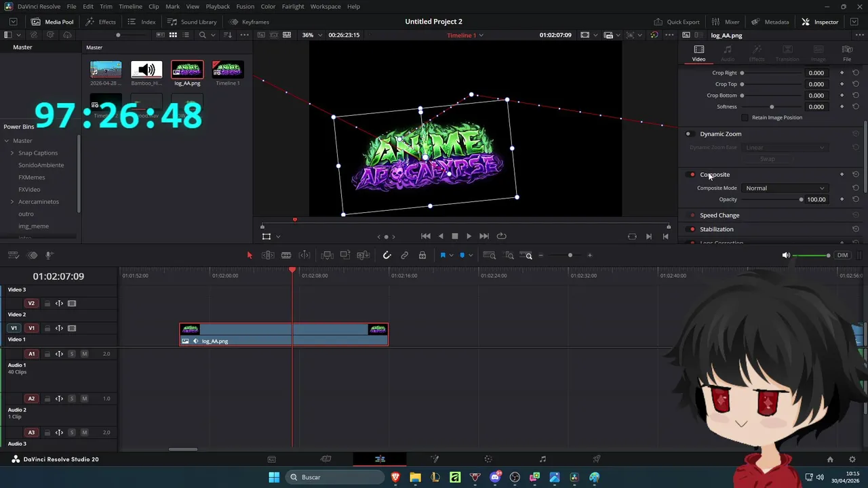
Task: Switch Inspector to Video tab
Action: [698, 53]
